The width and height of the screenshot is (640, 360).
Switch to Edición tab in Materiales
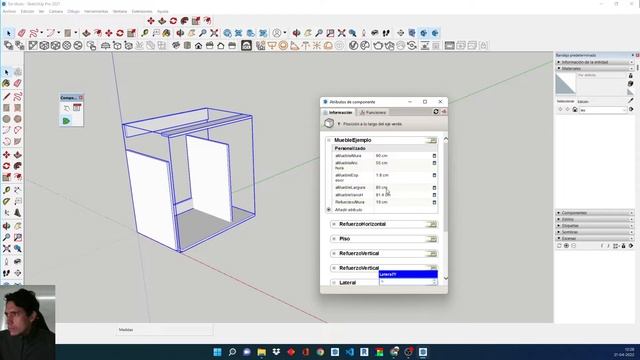click(583, 102)
